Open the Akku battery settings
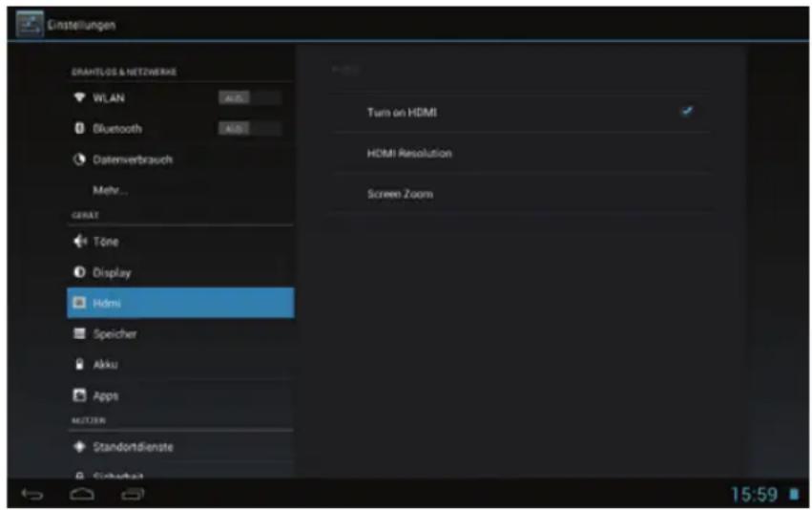 (180, 365)
